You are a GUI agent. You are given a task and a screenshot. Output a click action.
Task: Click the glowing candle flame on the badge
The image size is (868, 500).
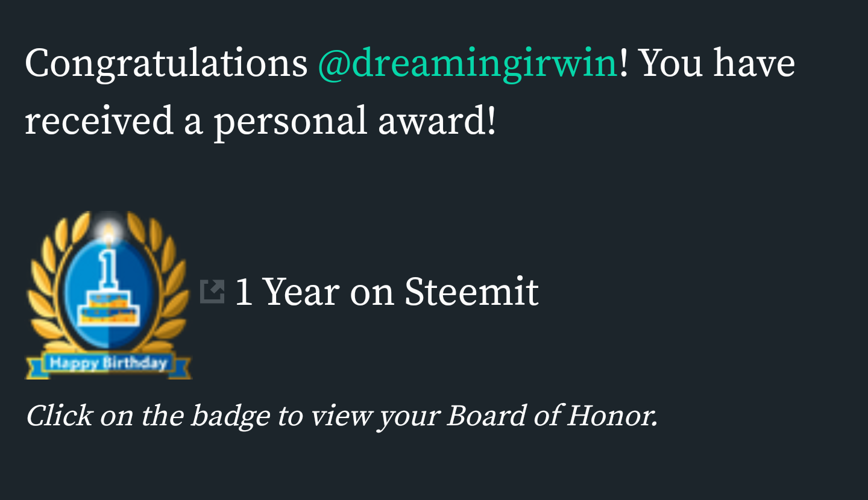click(108, 230)
